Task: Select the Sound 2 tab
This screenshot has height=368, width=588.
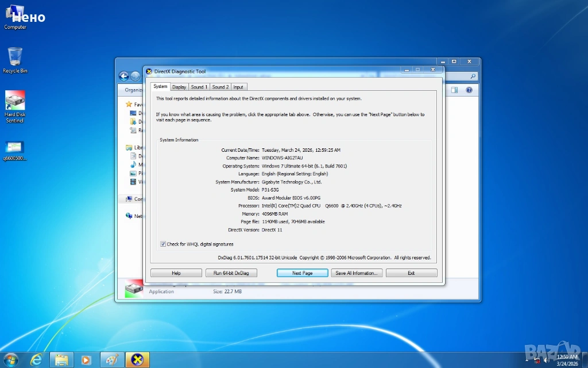Action: (x=220, y=87)
